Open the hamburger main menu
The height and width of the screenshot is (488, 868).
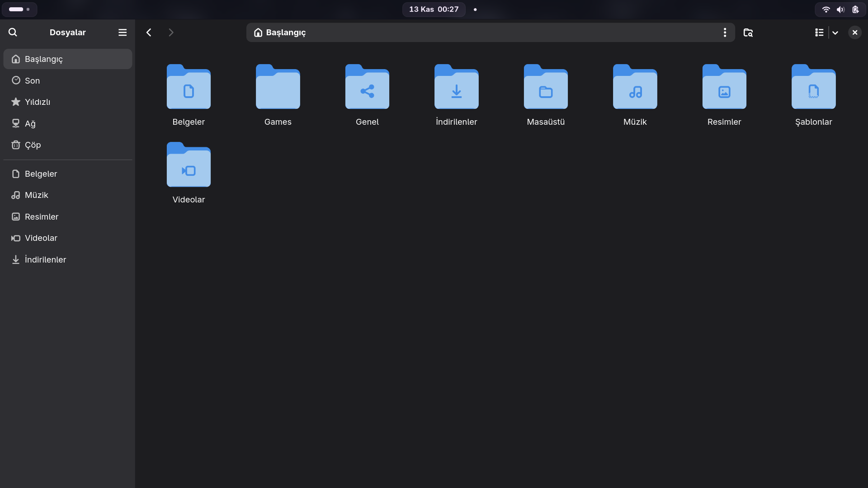point(123,32)
